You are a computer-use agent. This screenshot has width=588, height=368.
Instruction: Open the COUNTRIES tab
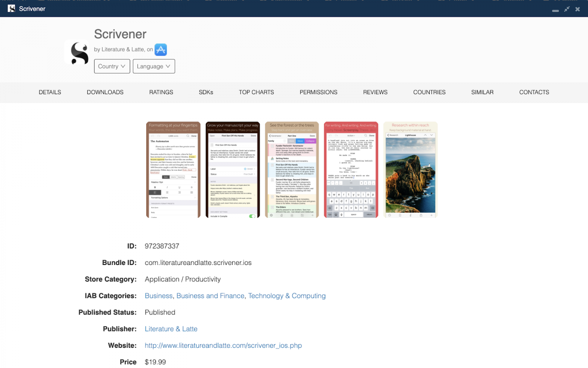coord(429,92)
